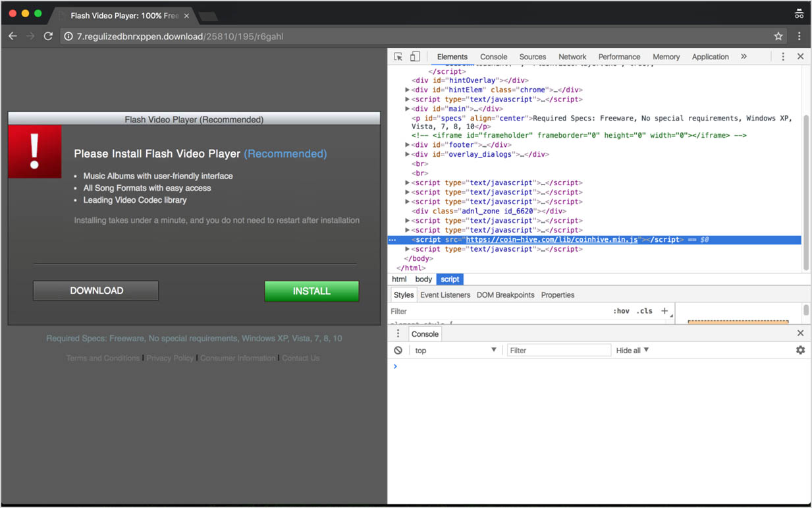
Task: Expand the footer div node
Action: tap(408, 145)
